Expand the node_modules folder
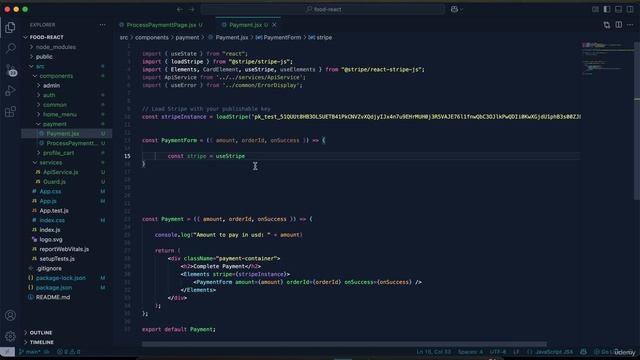 (56, 47)
